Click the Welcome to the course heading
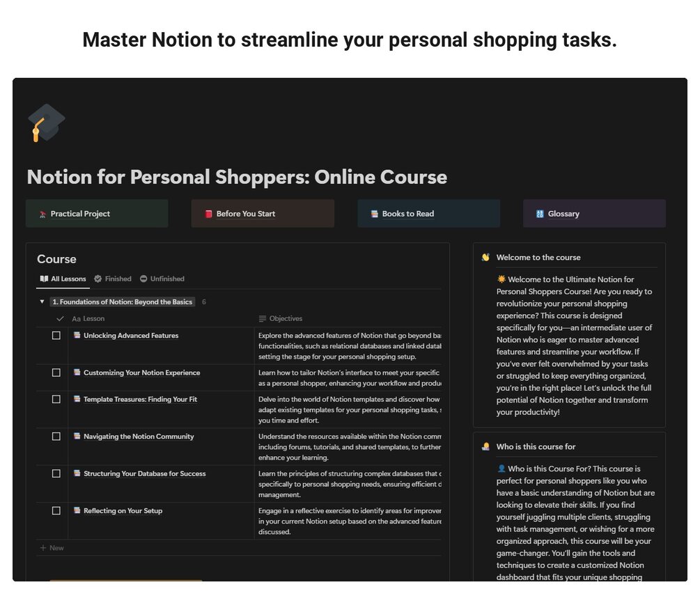This screenshot has width=700, height=594. pos(538,257)
